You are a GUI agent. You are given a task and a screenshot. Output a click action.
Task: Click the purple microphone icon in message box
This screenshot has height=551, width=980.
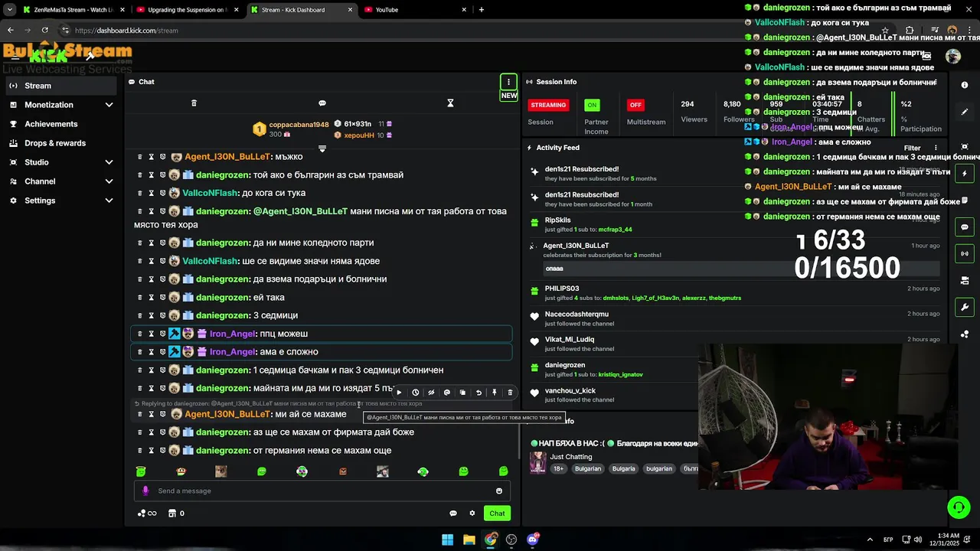pyautogui.click(x=145, y=491)
